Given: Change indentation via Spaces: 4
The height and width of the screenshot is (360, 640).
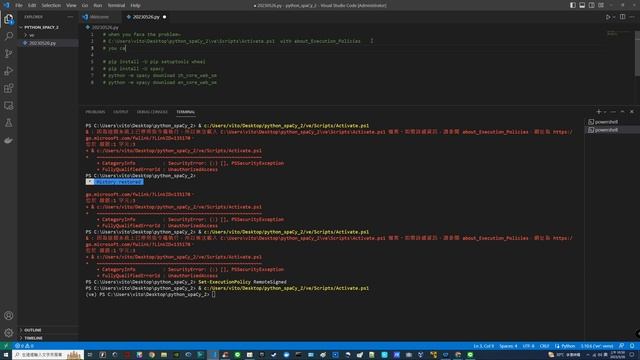Looking at the screenshot, I should coord(508,346).
